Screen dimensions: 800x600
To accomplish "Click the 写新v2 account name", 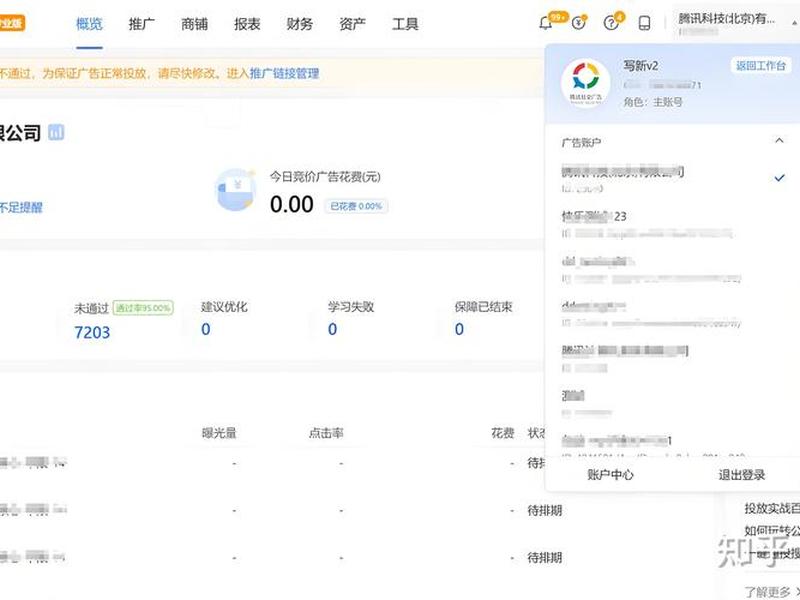I will [x=640, y=65].
